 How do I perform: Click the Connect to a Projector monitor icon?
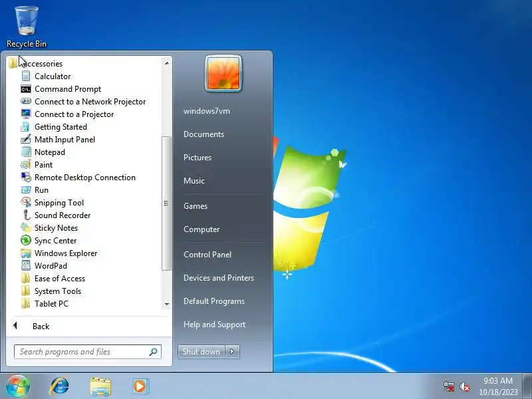pos(26,114)
